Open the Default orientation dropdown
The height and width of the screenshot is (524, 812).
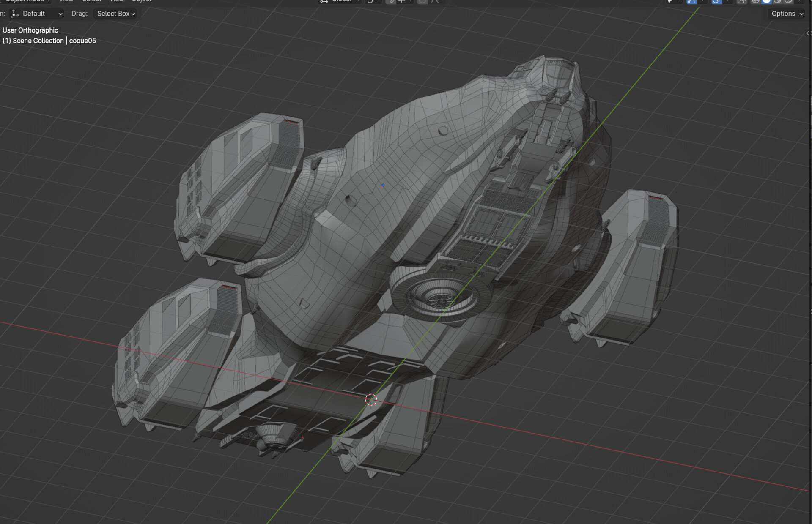point(37,14)
